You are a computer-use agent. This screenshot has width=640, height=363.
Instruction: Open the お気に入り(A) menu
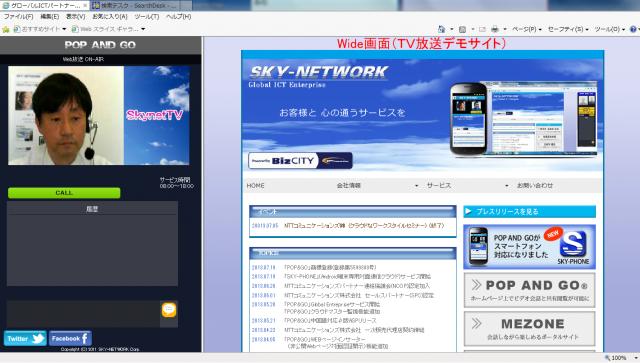pyautogui.click(x=110, y=17)
